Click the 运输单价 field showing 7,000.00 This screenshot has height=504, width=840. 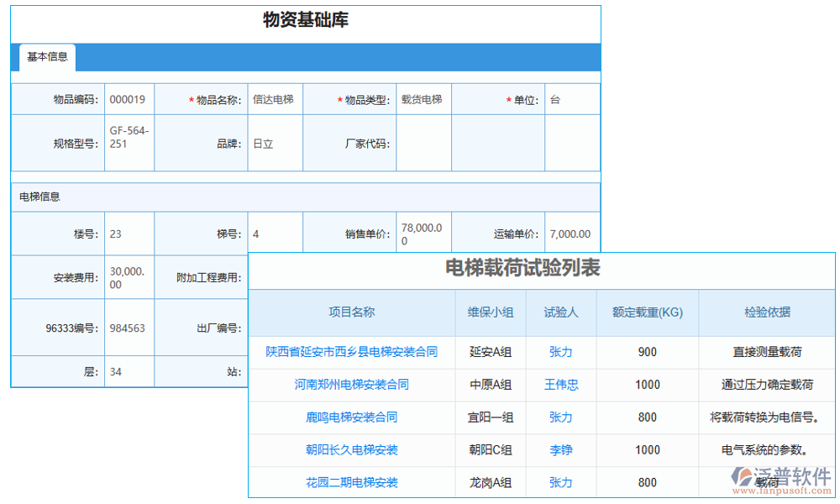(570, 234)
